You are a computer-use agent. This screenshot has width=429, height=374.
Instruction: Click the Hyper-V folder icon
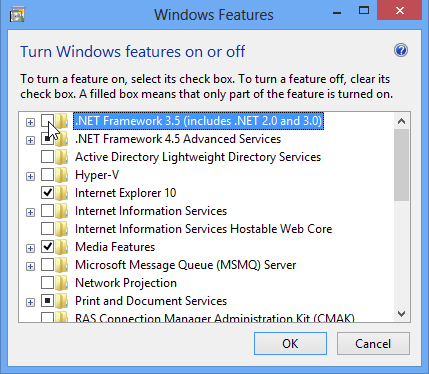coord(62,175)
